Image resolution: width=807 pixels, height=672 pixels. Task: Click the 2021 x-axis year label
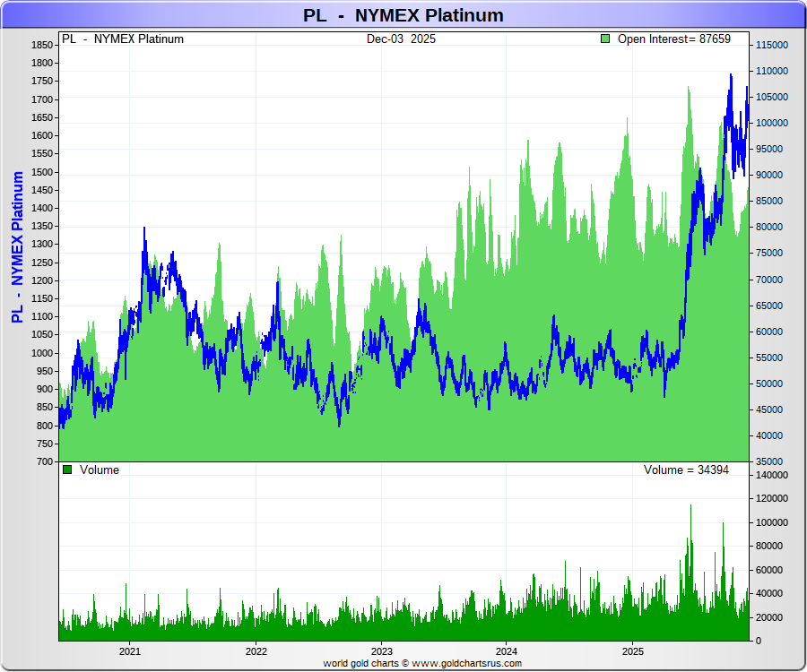(x=130, y=651)
